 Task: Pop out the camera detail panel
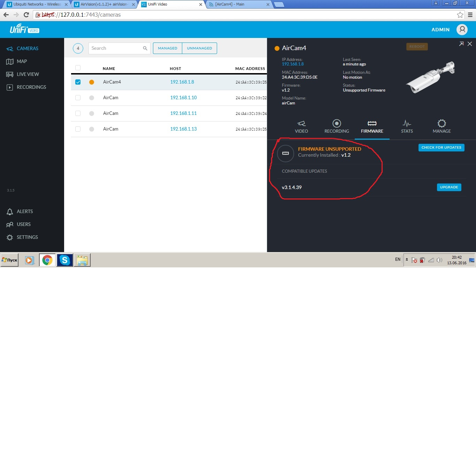pyautogui.click(x=461, y=44)
